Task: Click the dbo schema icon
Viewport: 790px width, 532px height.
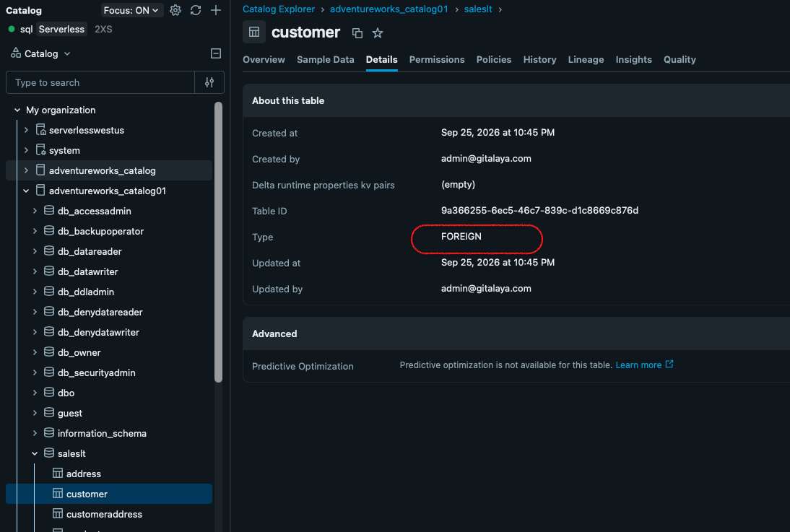Action: (x=49, y=393)
